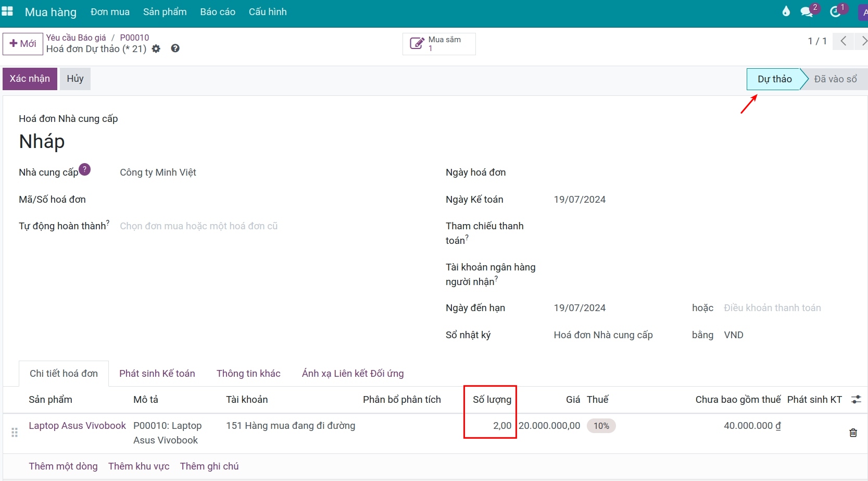Click the Hủy button

click(x=75, y=79)
